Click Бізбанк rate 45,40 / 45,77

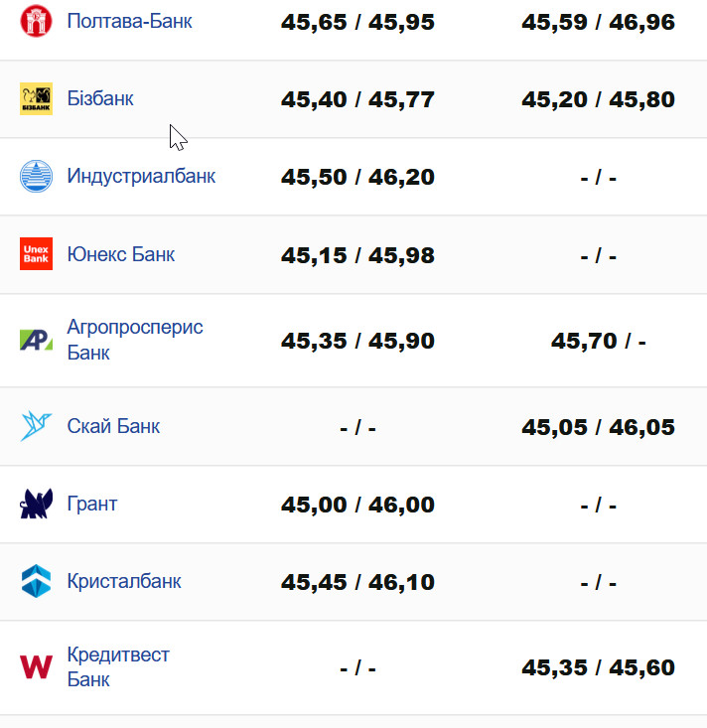[357, 99]
